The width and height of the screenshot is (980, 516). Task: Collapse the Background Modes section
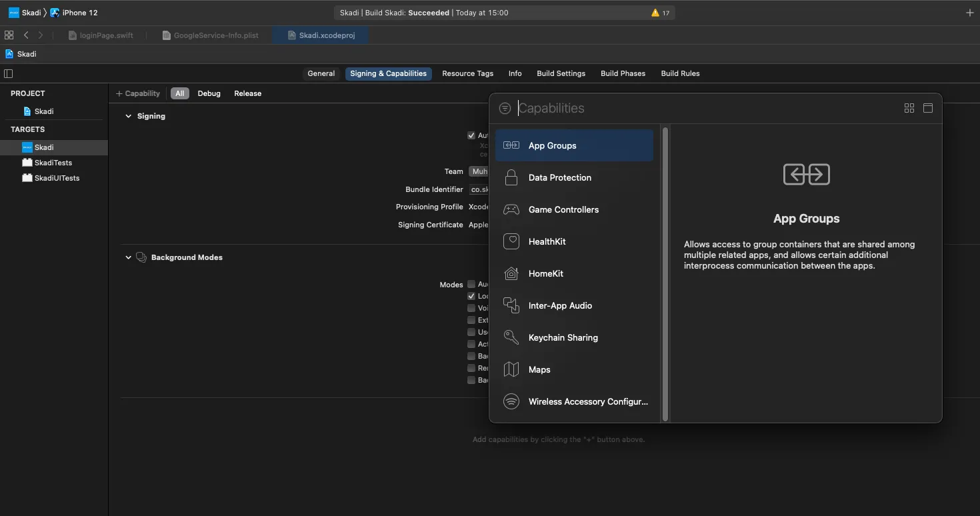(x=129, y=257)
